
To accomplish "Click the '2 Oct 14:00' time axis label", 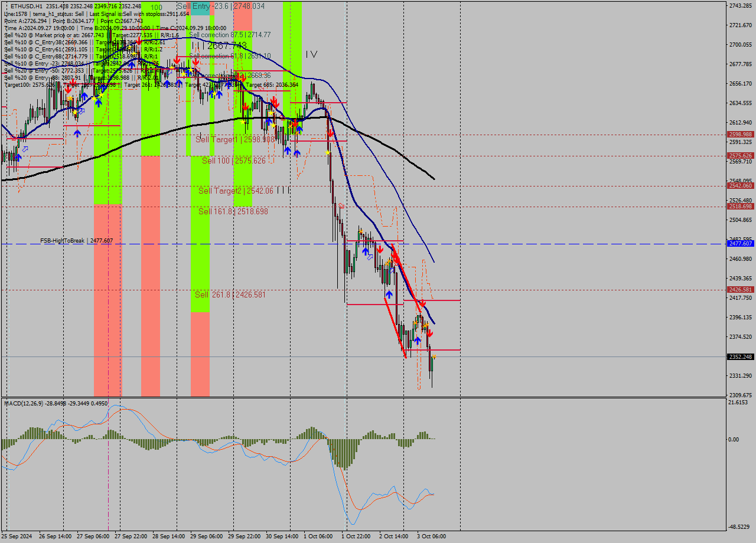I will pos(393,537).
